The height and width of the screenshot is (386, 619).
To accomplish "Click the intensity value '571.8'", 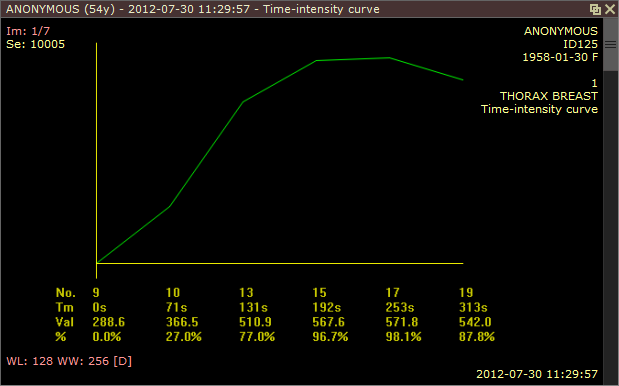I will [402, 322].
